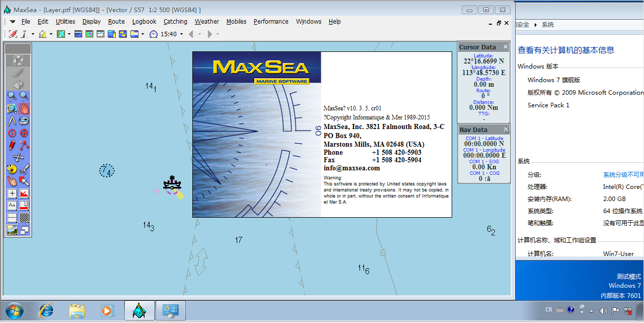644x323 pixels.
Task: Click the plus-in-square palette tool
Action: pyautogui.click(x=12, y=193)
